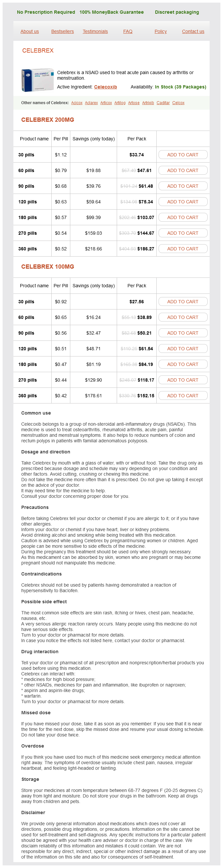Open the FAQ page
The width and height of the screenshot is (223, 868).
(128, 31)
